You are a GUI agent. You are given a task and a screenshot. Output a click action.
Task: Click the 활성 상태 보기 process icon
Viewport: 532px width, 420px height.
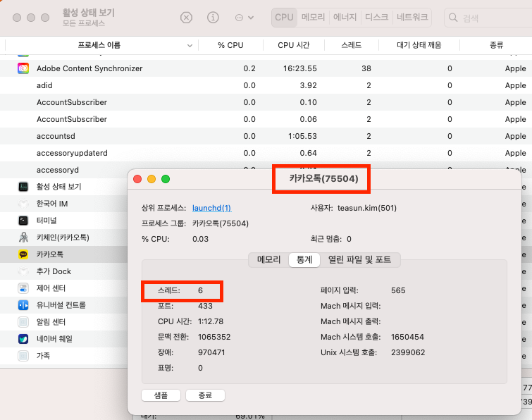23,187
